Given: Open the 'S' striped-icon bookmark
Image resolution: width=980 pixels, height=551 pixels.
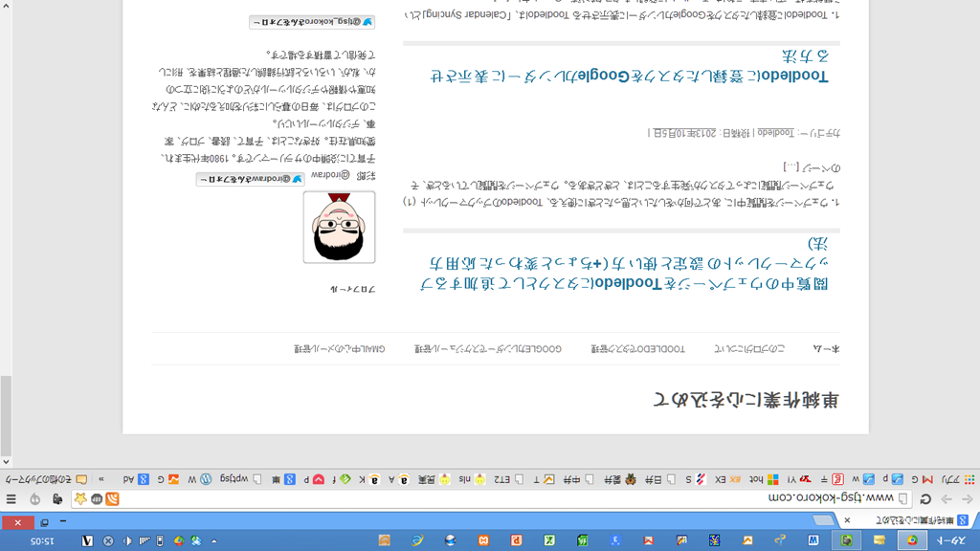Looking at the screenshot, I should (696, 480).
